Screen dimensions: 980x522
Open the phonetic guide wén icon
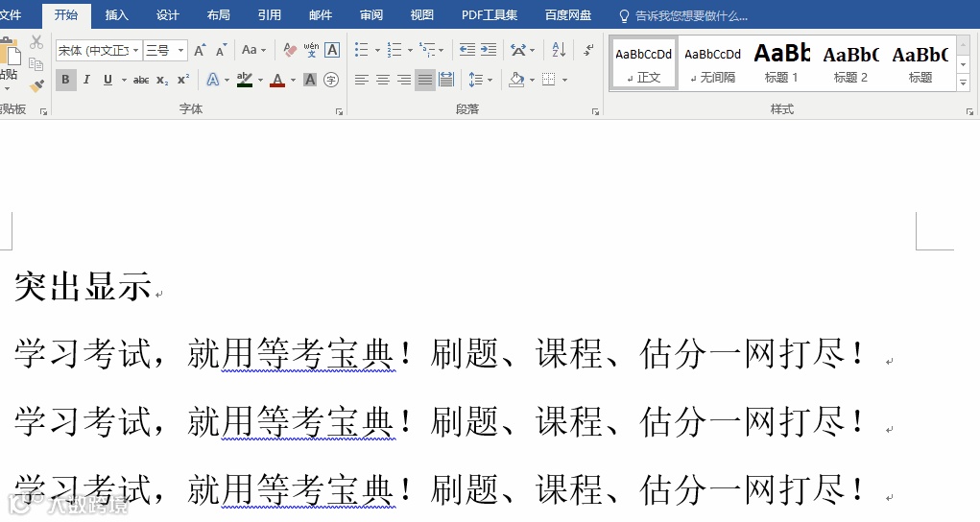tap(311, 50)
